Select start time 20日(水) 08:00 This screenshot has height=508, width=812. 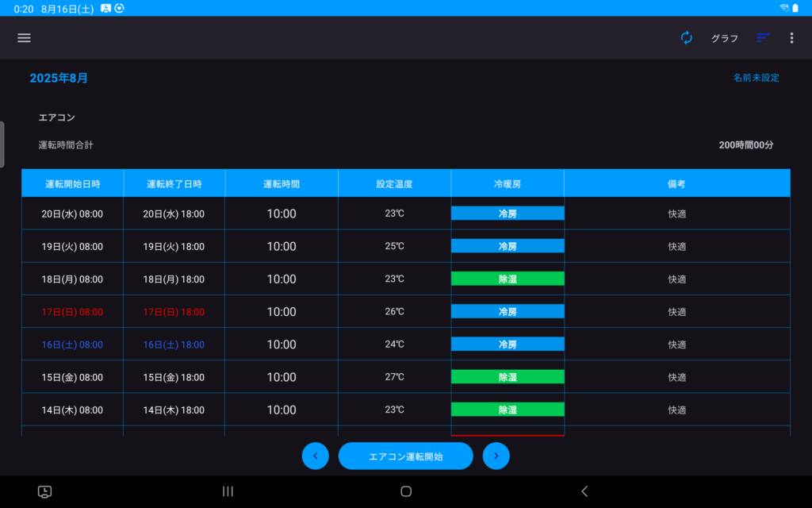pyautogui.click(x=72, y=214)
